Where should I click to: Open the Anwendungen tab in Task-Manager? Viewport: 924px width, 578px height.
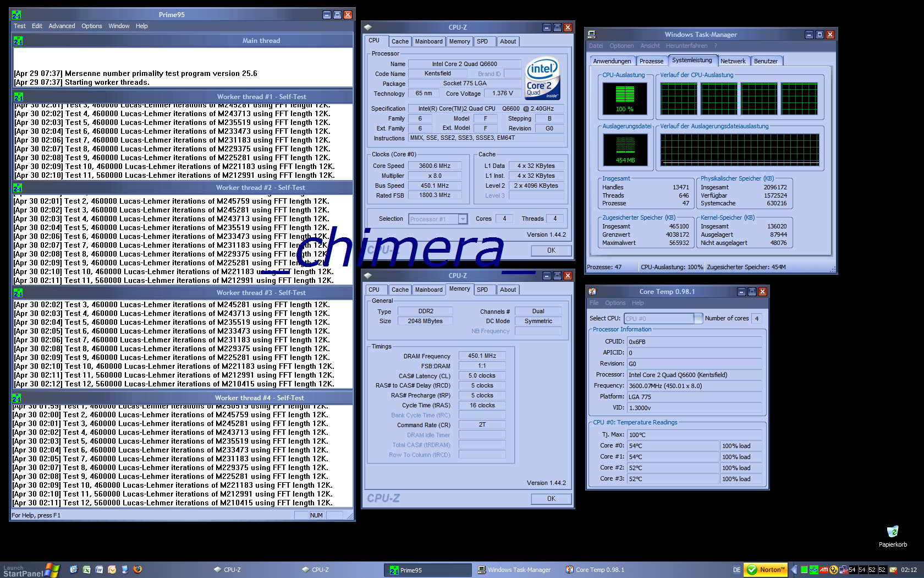(612, 61)
